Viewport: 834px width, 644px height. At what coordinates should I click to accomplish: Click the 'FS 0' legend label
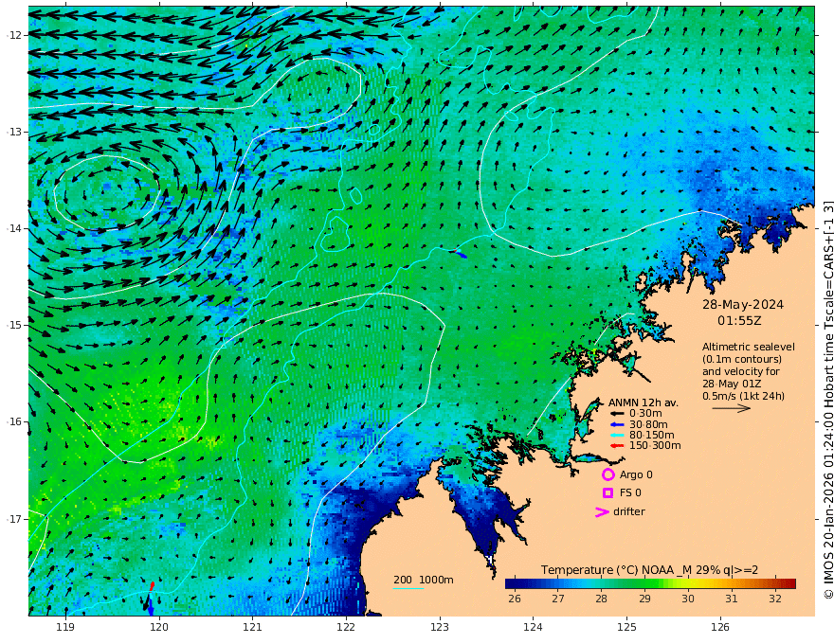630,493
